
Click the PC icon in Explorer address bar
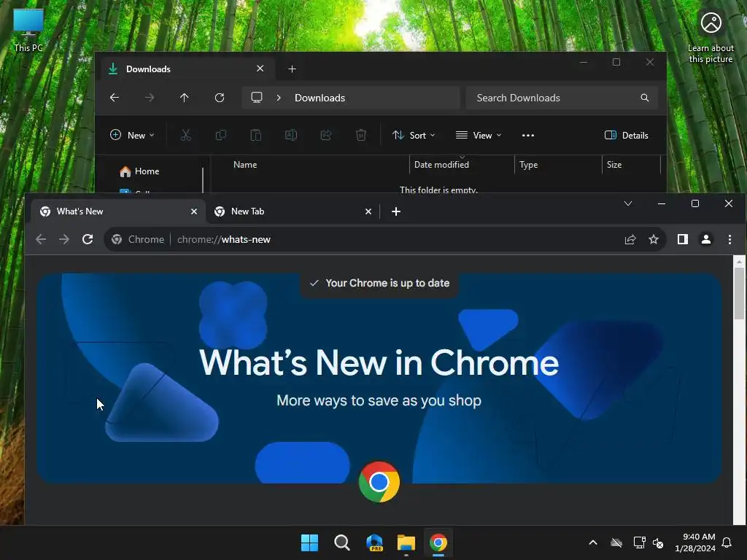pos(257,98)
